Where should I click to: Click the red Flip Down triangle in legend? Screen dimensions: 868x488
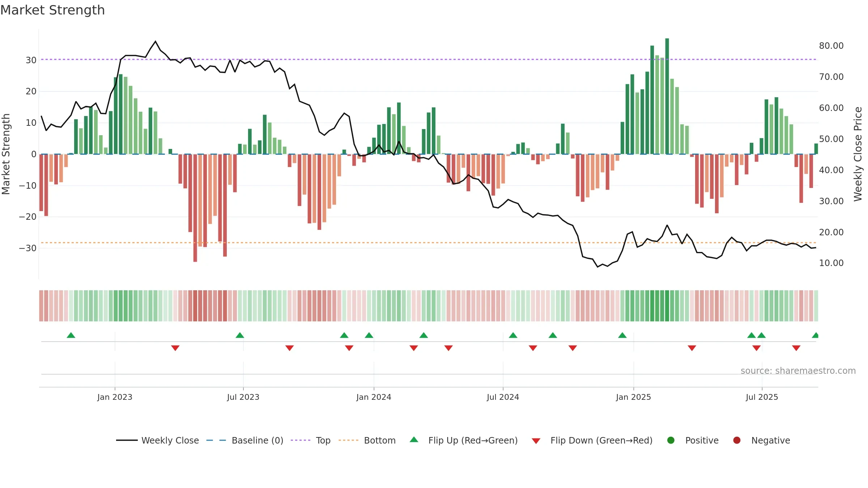536,441
